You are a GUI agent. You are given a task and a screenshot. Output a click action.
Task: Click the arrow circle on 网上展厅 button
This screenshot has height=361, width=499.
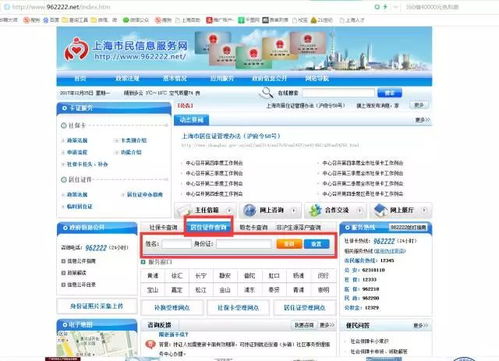[424, 210]
